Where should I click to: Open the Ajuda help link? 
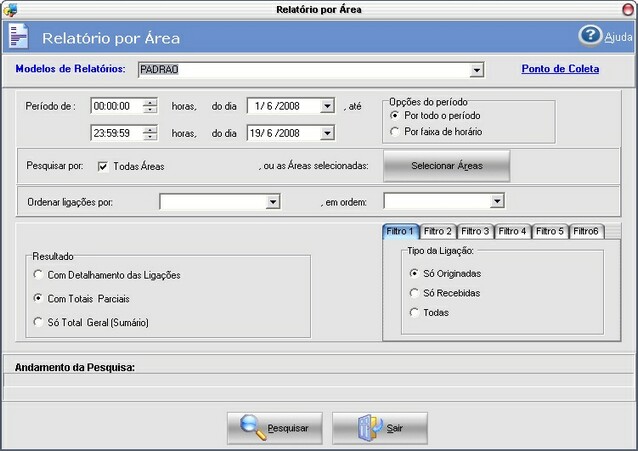point(618,37)
